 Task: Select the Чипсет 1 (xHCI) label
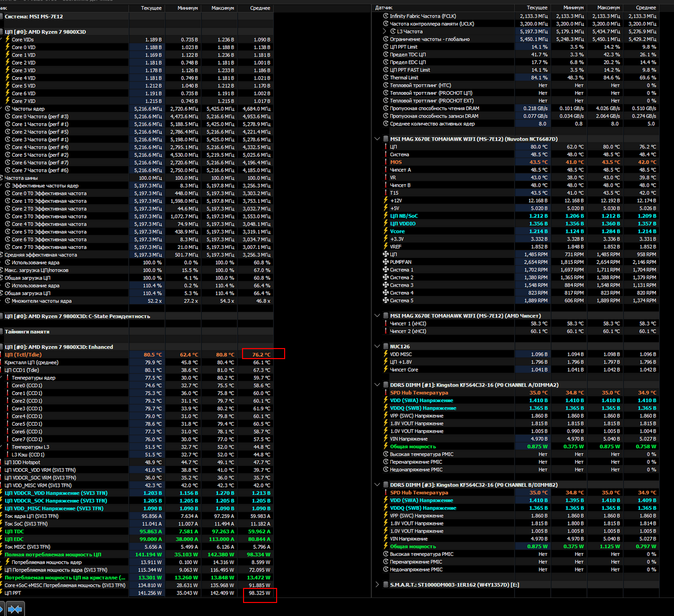coord(408,324)
